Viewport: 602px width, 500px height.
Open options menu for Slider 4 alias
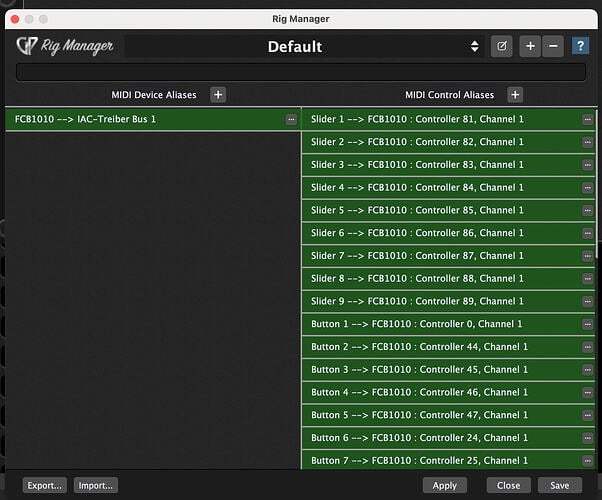click(587, 188)
